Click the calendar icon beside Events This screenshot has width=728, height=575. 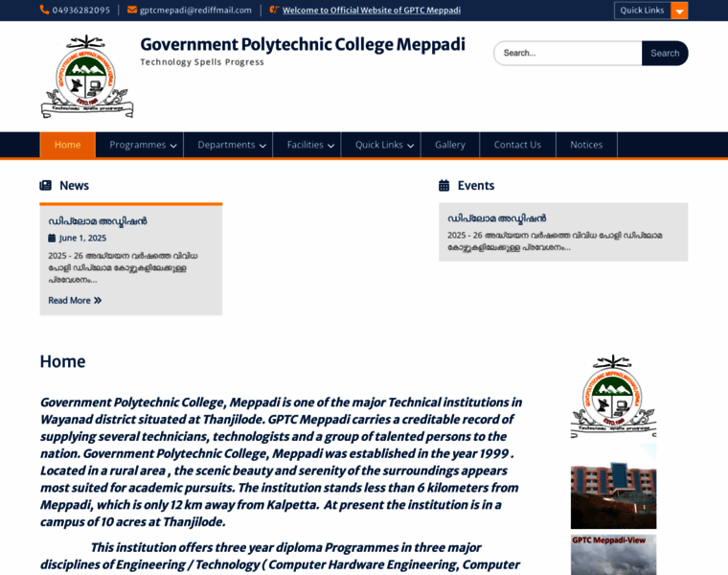pyautogui.click(x=444, y=185)
